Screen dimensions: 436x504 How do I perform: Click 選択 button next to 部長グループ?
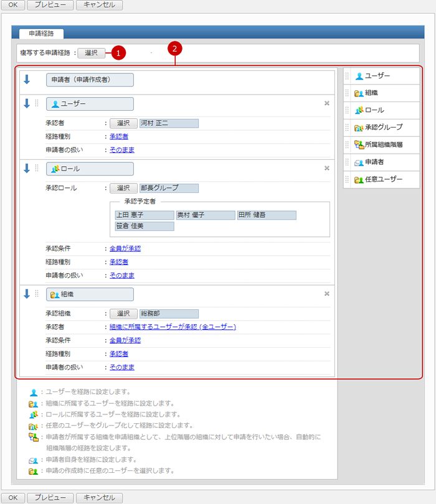123,188
